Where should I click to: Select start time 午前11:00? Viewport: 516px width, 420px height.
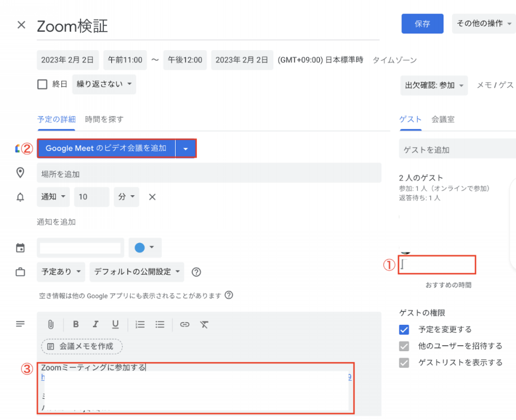tap(125, 60)
